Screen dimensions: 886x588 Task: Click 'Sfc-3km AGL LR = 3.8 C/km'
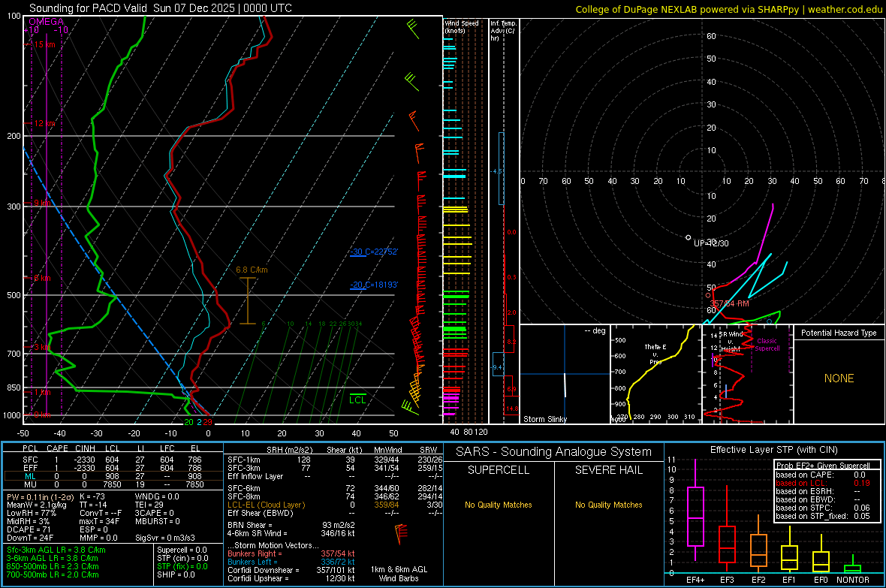[56, 550]
